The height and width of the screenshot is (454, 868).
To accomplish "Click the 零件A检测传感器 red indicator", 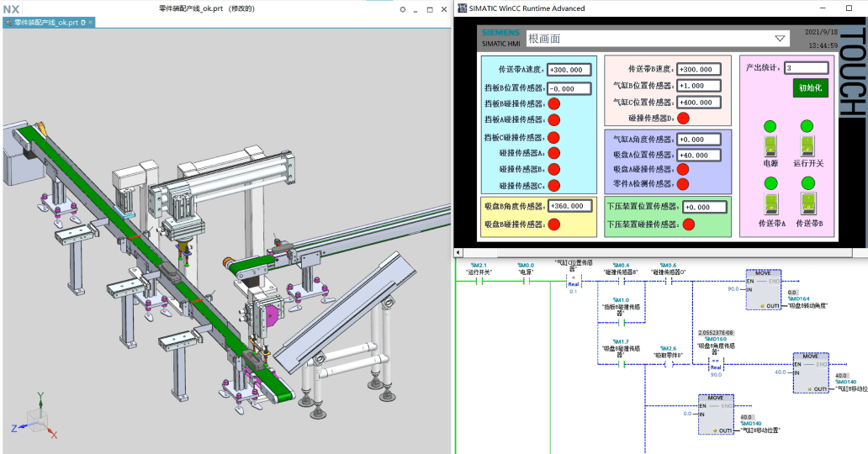I will (683, 184).
